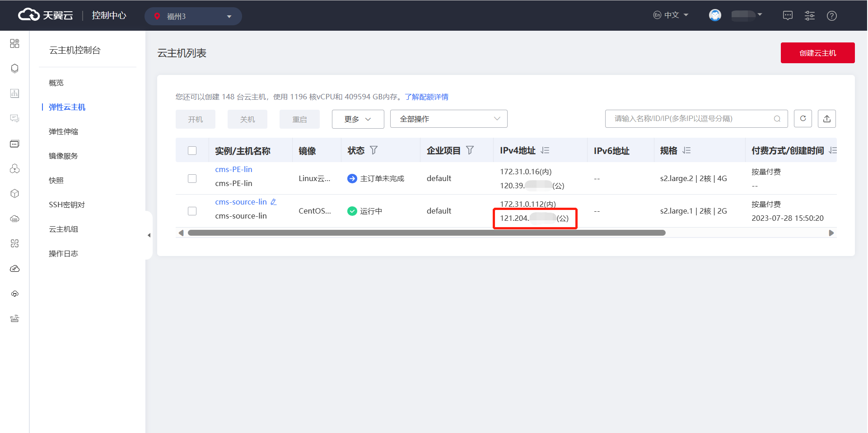Screen dimensions: 868x433
Task: Click the calendar-card icon in left rail
Action: pyautogui.click(x=14, y=144)
